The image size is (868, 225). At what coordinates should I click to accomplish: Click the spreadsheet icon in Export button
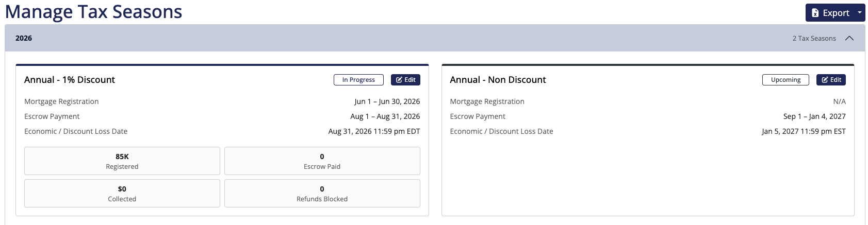tap(815, 13)
